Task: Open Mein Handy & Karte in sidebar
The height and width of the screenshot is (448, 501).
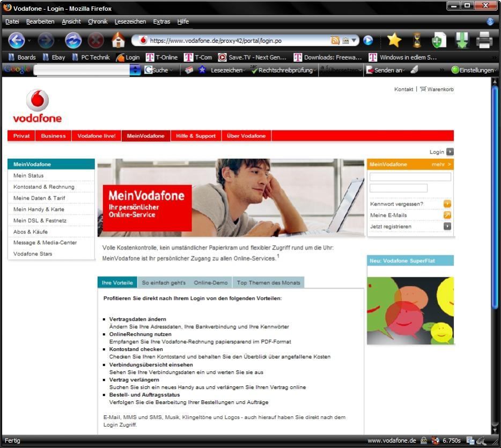Action: coord(39,209)
